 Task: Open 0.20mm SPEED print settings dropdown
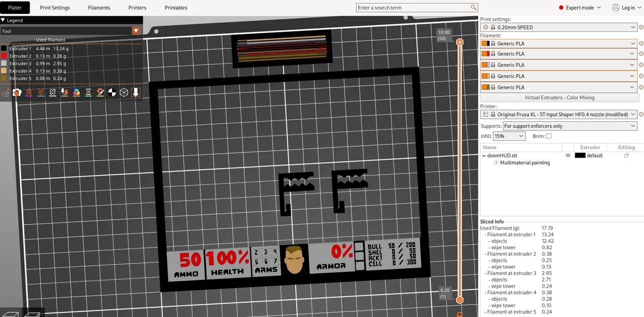click(x=559, y=27)
